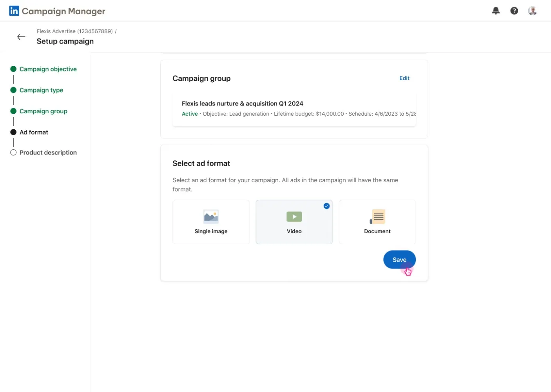
Task: Go back using the left arrow
Action: tap(21, 37)
